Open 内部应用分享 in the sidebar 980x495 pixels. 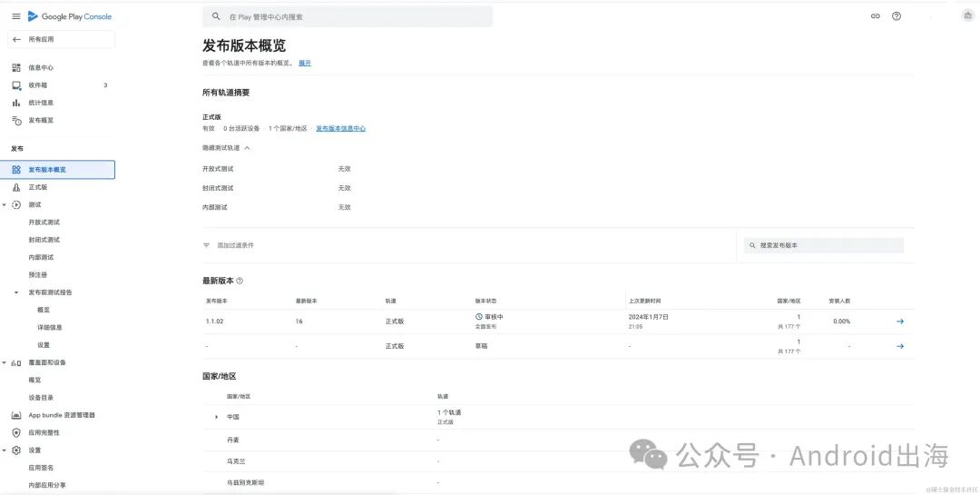tap(47, 485)
